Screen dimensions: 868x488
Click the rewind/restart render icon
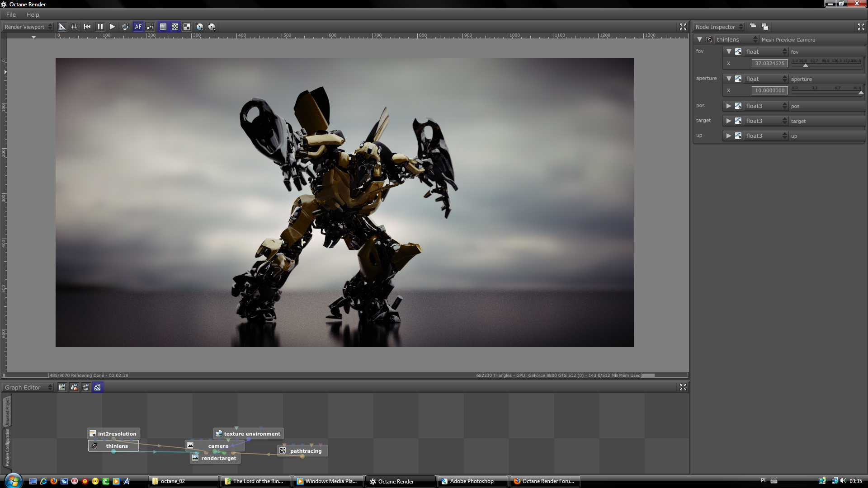tap(87, 27)
